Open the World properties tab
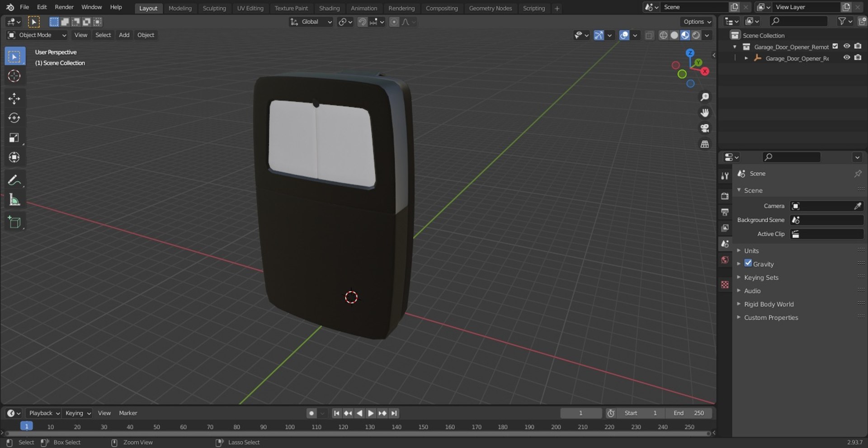 click(725, 259)
